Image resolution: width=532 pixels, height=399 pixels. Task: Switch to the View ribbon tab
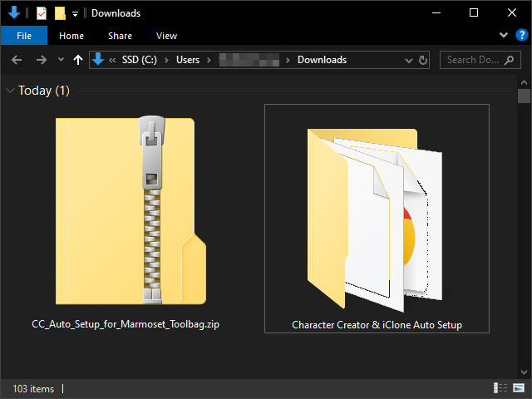pos(166,36)
